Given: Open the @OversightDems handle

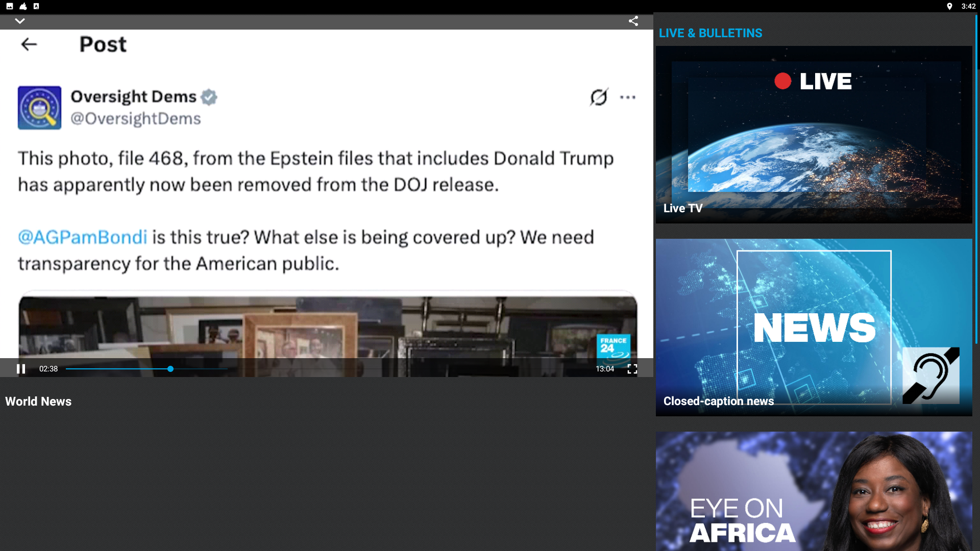Looking at the screenshot, I should click(x=136, y=118).
